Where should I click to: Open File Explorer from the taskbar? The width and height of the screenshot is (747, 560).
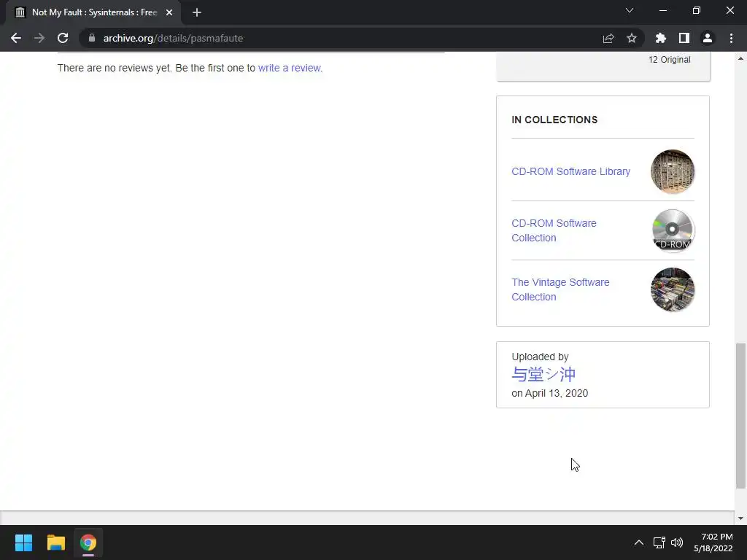[x=55, y=542]
